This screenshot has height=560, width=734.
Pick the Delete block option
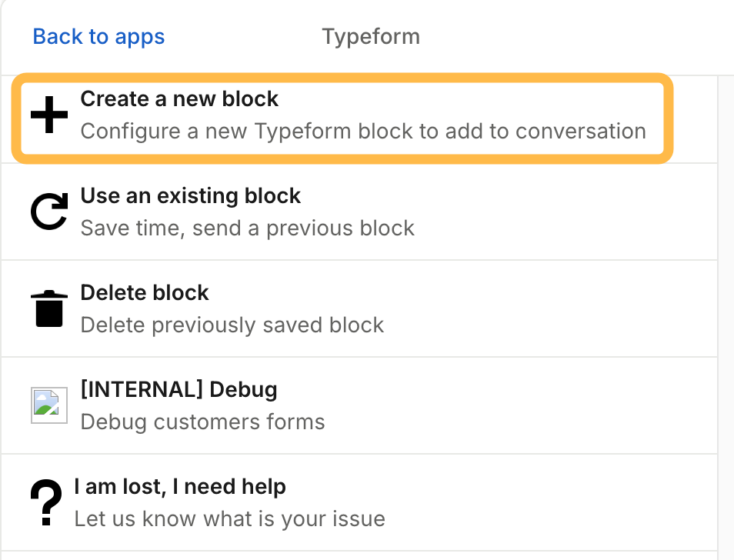pos(145,293)
